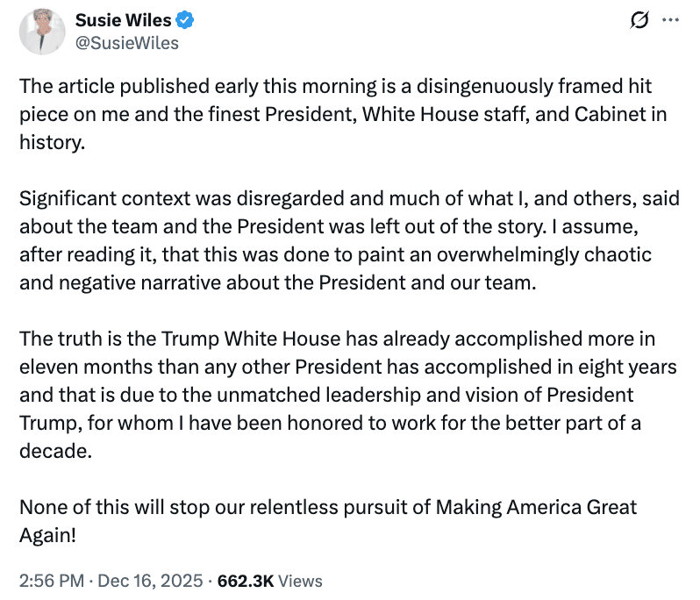Click Susie Wiles profile avatar photo
Image resolution: width=700 pixels, height=600 pixels.
42,31
